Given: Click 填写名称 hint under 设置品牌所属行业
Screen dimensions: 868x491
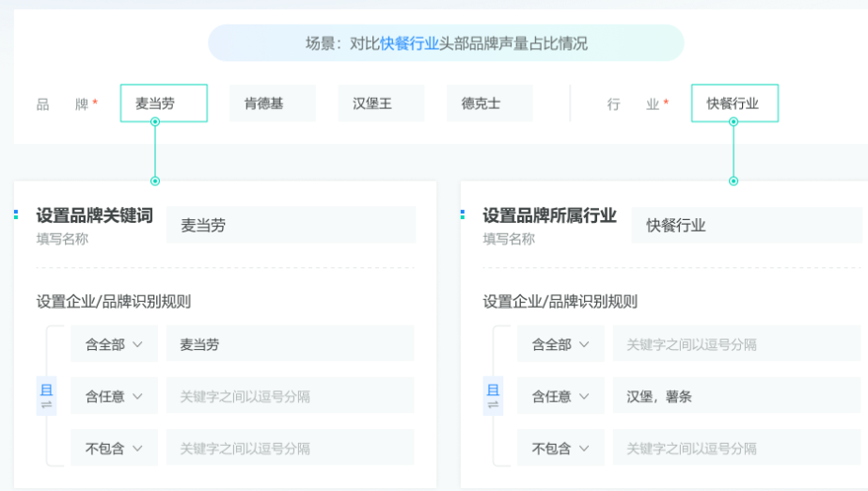Looking at the screenshot, I should point(509,239).
